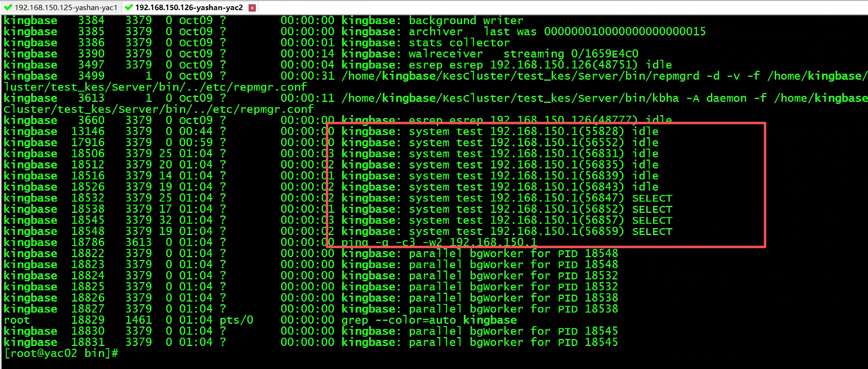Click the '--color=auto' option text

pos(416,320)
